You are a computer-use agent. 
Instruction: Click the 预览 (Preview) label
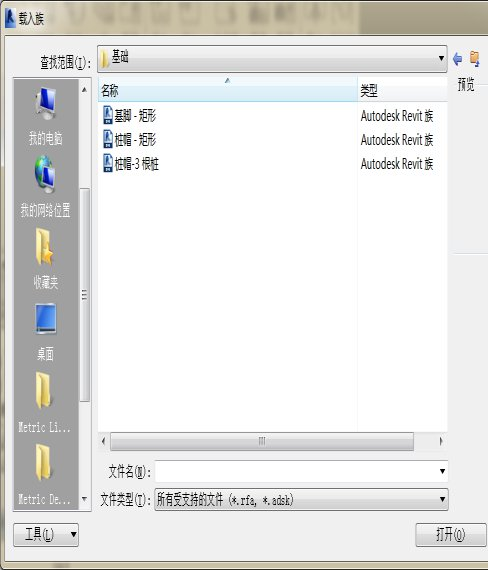466,84
